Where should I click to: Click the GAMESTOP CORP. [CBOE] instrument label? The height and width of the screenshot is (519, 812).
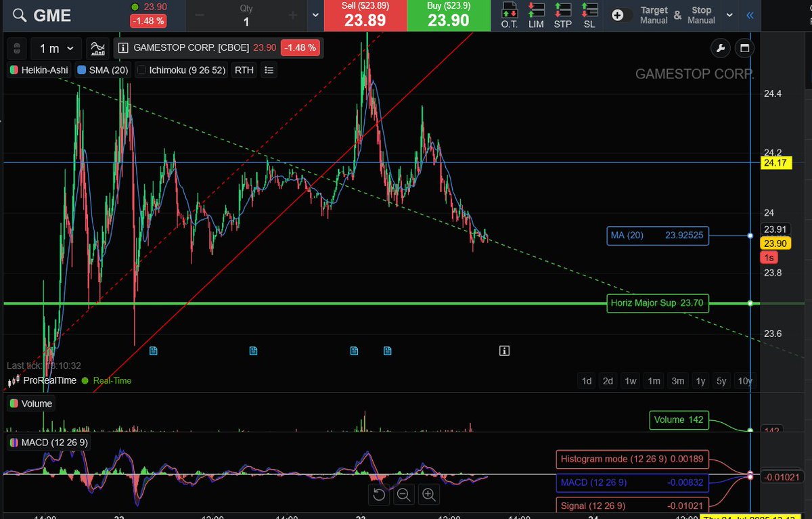(x=191, y=48)
